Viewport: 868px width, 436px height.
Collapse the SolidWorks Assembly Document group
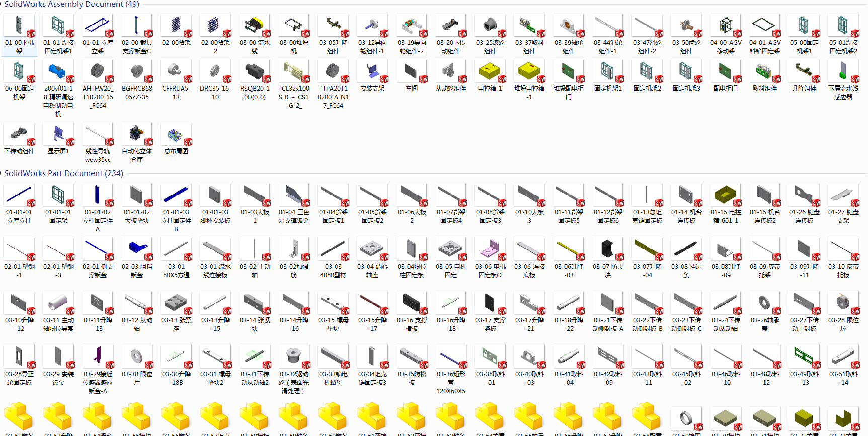click(1, 4)
